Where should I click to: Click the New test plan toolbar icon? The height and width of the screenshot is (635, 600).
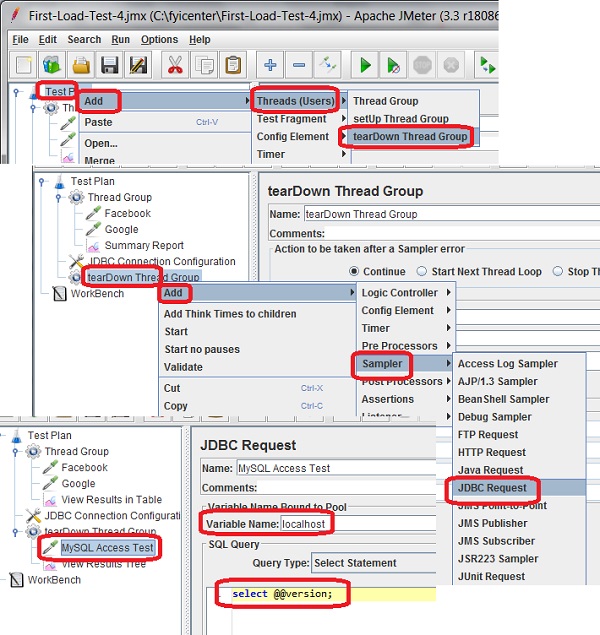tap(23, 65)
